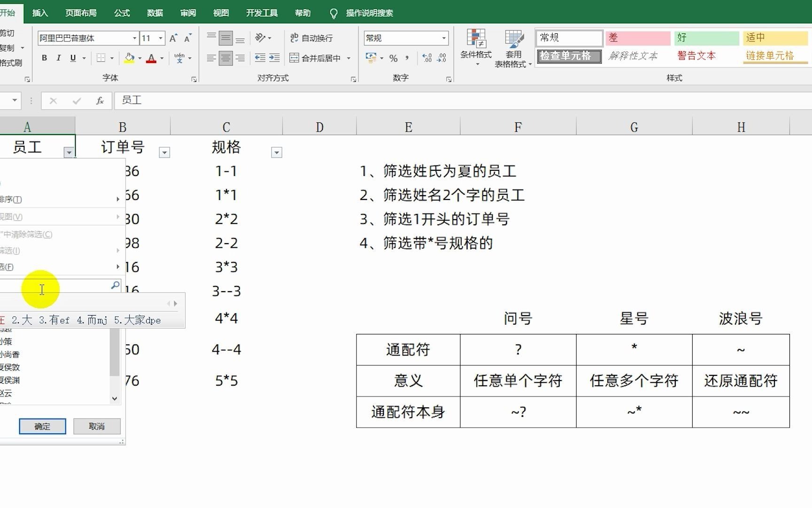Viewport: 812px width, 508px height.
Task: Switch to 审阅 tab
Action: coord(188,13)
